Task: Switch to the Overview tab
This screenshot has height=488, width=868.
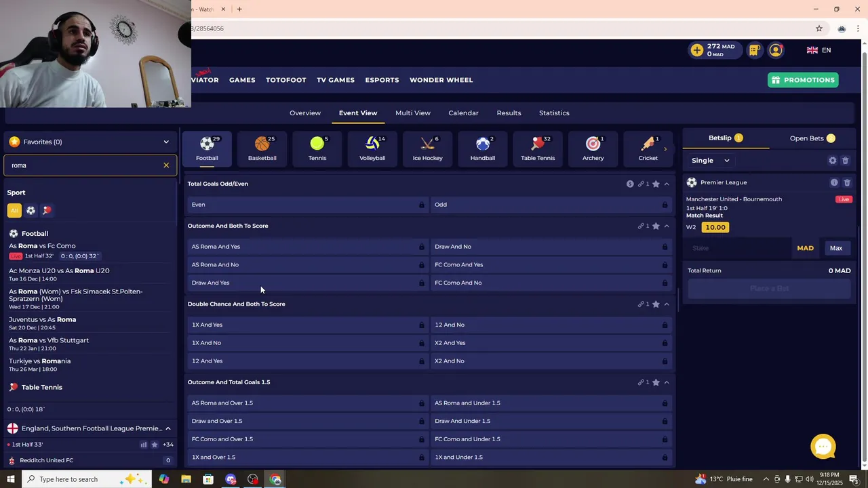Action: 305,113
